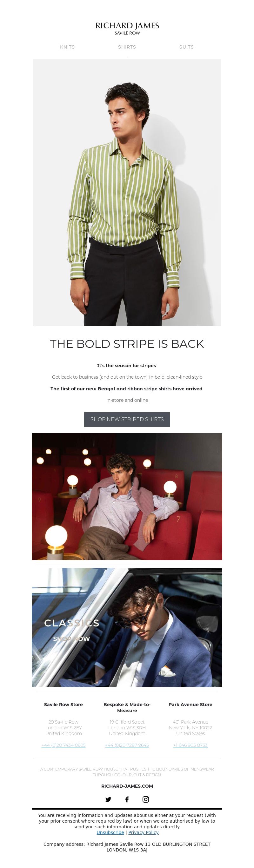The image size is (254, 868).
Task: Go to the Suits menu item
Action: [x=187, y=47]
